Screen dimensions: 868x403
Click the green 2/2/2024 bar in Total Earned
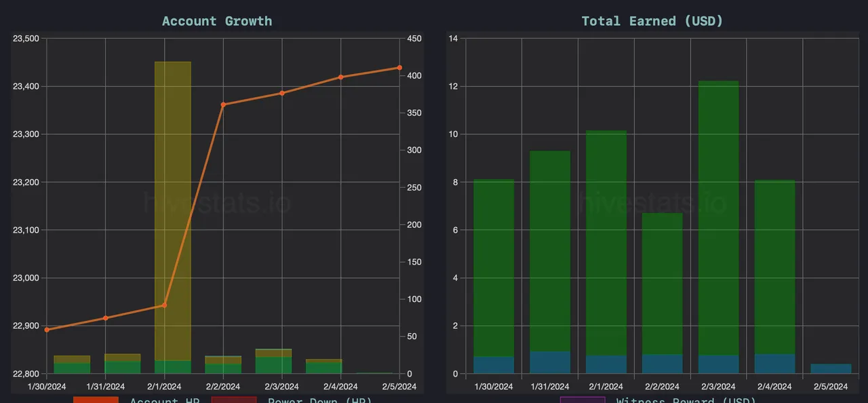(663, 284)
